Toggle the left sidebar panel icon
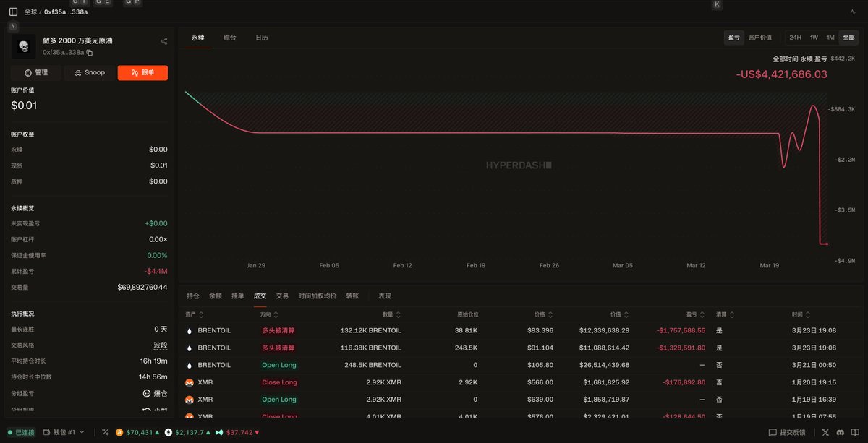 (x=13, y=12)
